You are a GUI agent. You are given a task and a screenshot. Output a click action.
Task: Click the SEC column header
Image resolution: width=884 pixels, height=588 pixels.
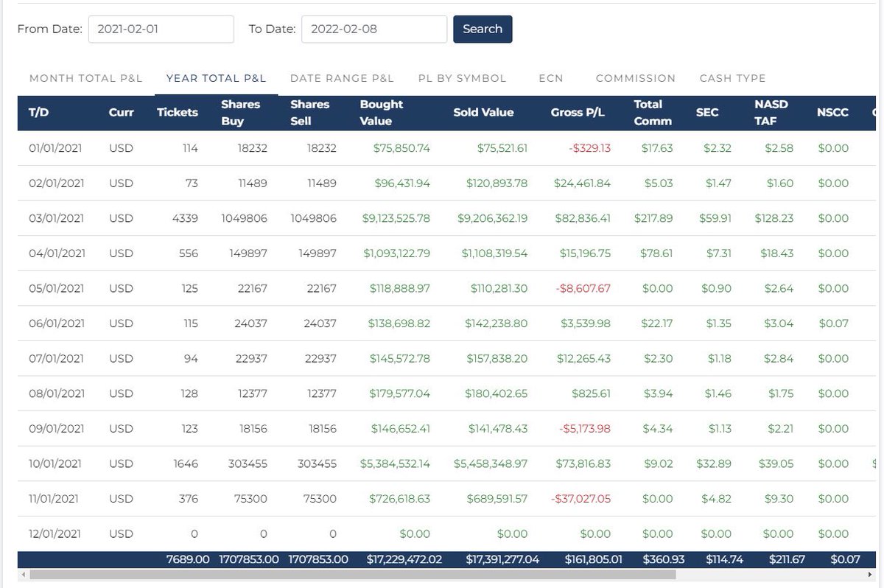tap(707, 113)
